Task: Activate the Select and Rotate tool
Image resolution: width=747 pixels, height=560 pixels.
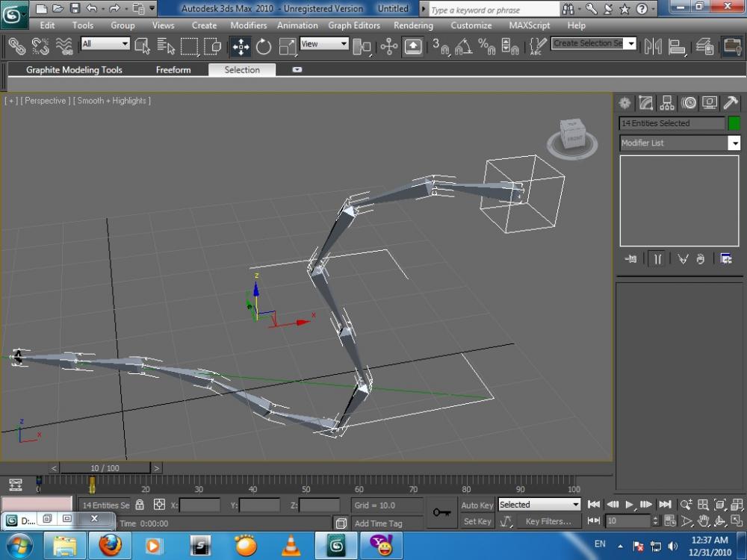Action: click(264, 47)
